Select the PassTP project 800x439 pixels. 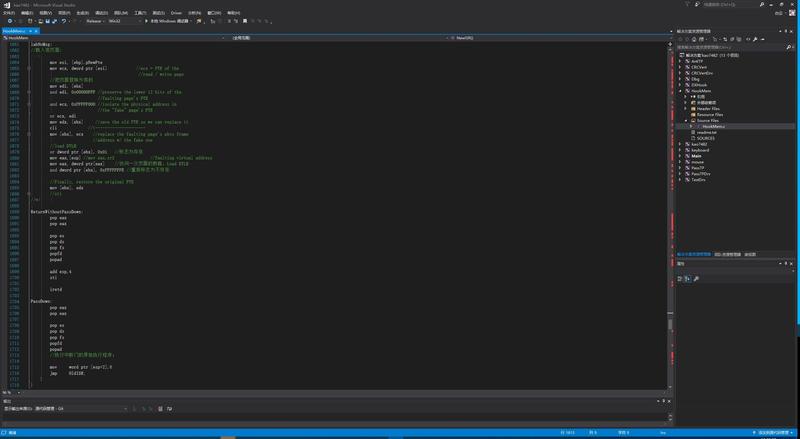click(697, 168)
